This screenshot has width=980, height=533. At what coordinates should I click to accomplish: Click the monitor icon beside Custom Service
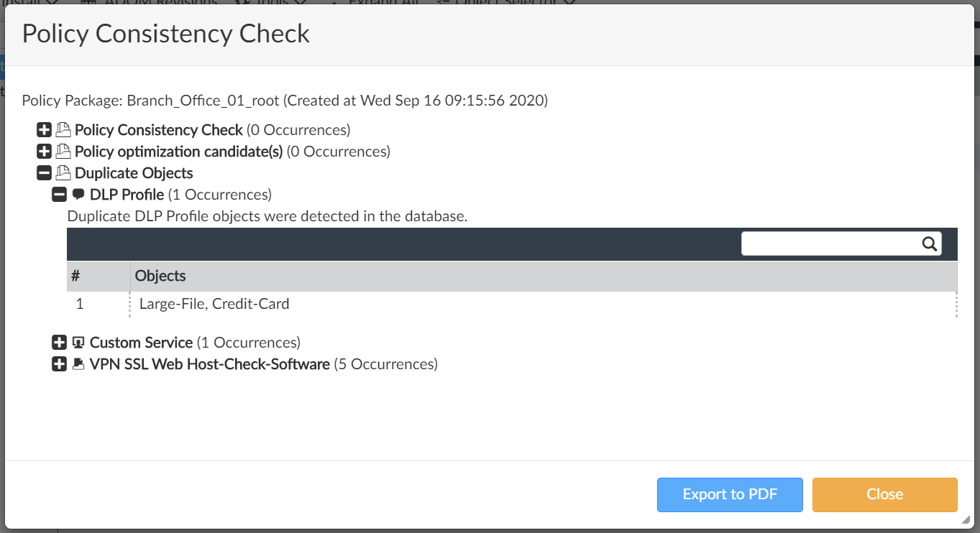pos(78,343)
